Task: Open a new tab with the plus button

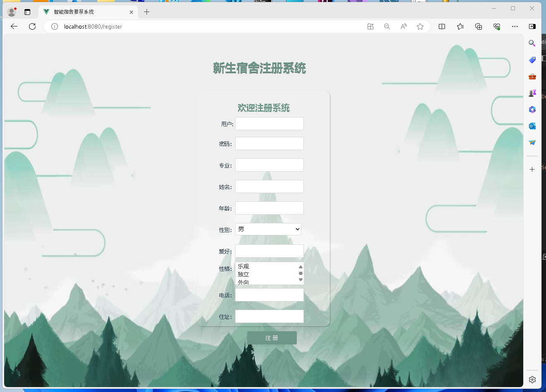Action: click(x=147, y=12)
